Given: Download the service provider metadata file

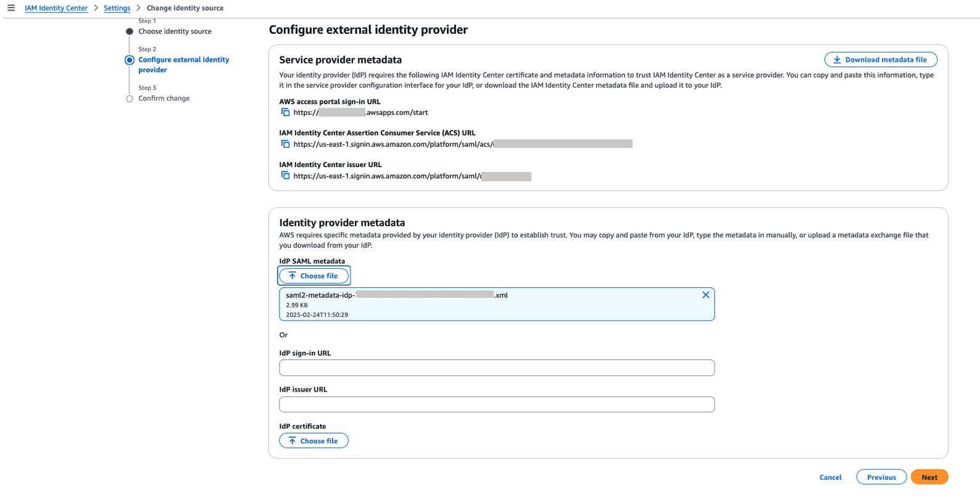Looking at the screenshot, I should tap(881, 59).
